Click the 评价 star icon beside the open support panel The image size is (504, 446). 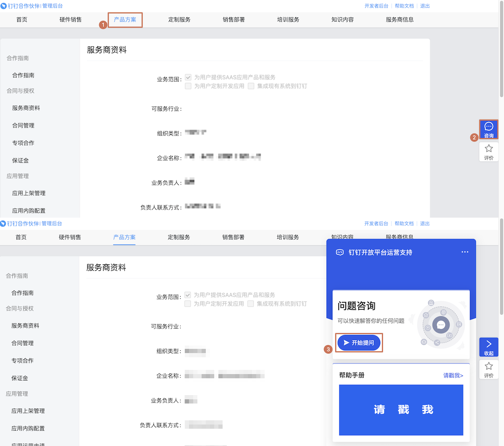coord(489,369)
